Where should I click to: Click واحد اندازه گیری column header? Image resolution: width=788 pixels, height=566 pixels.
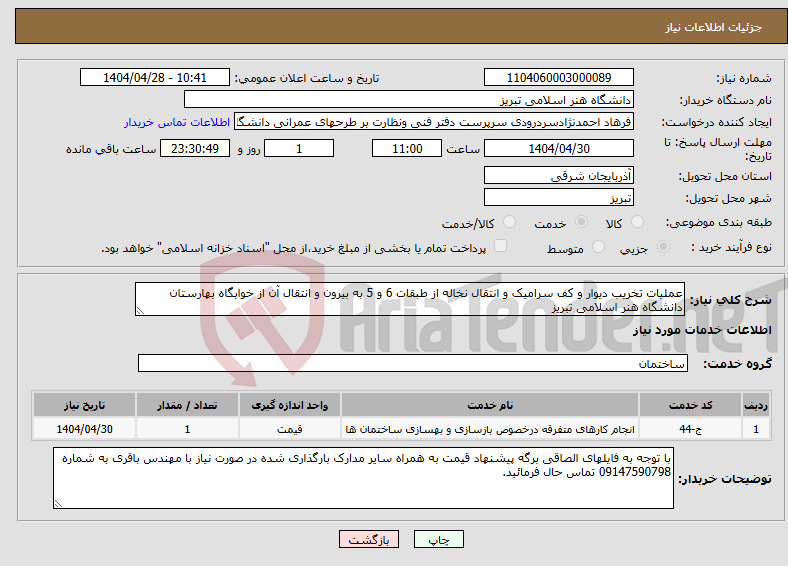(289, 405)
